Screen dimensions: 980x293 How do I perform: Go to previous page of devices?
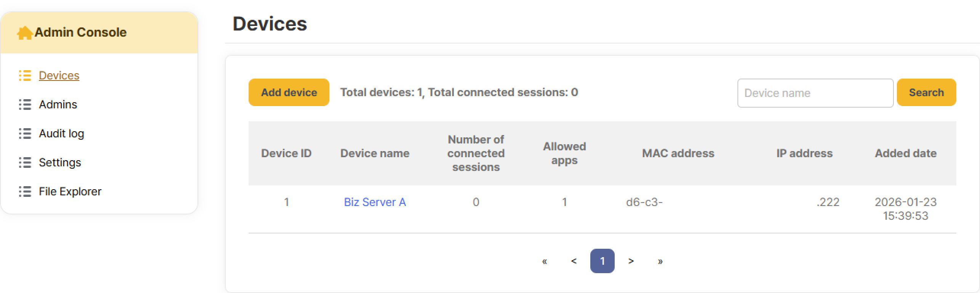574,261
